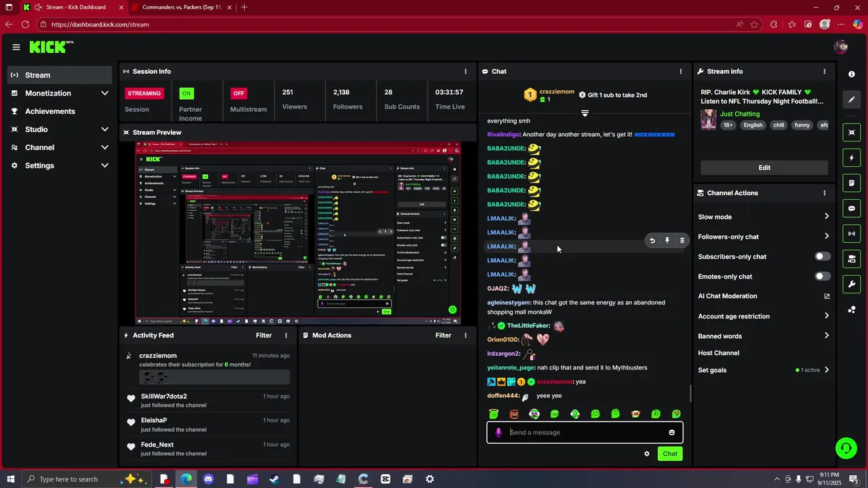The image size is (868, 488).
Task: Select Achievements in left sidebar
Action: click(60, 111)
